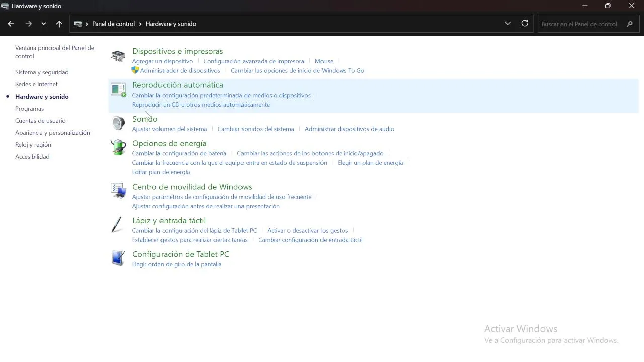Click the search magnifier icon
Viewport: 644px width, 362px height.
[x=630, y=24]
